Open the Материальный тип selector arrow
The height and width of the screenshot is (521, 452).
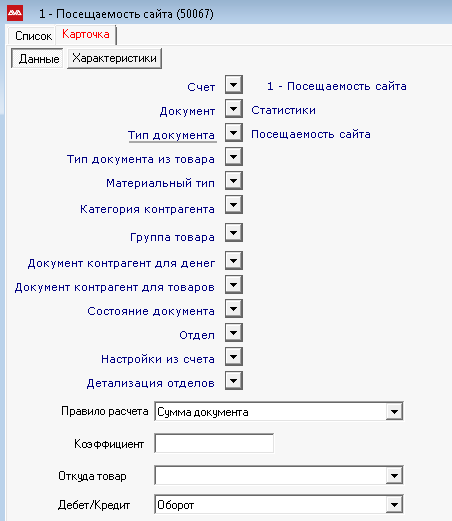pos(234,181)
